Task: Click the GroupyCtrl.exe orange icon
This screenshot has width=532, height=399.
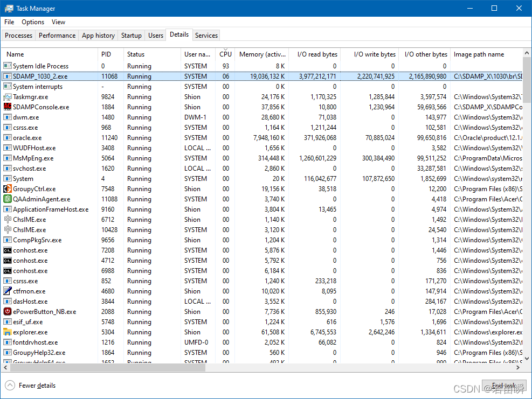Action: tap(8, 189)
